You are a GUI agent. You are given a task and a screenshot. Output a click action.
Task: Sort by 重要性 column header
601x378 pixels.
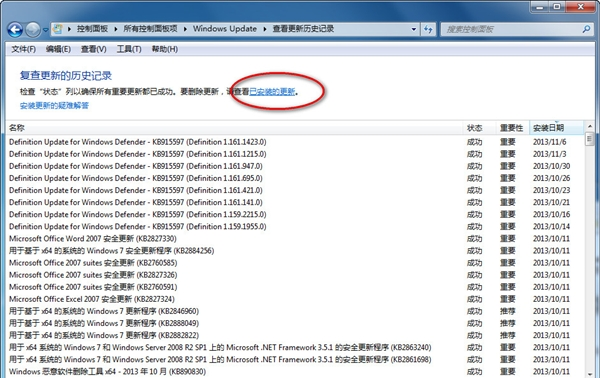pos(512,128)
